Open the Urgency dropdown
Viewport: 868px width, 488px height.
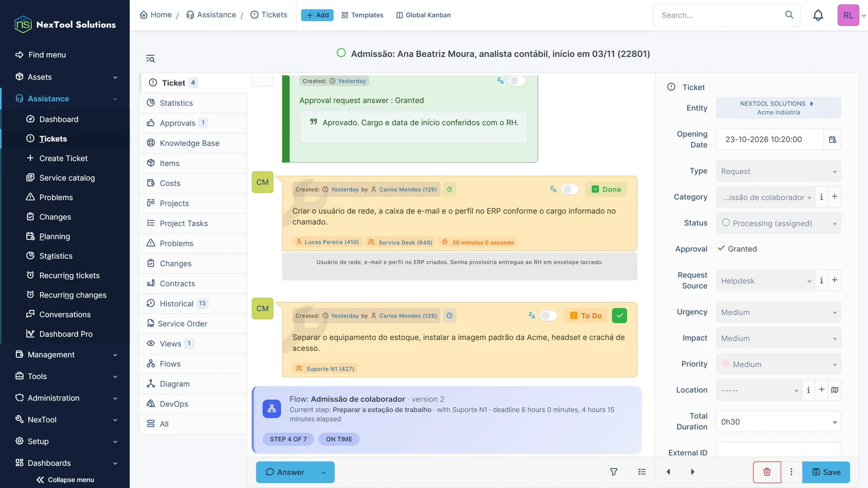[778, 312]
